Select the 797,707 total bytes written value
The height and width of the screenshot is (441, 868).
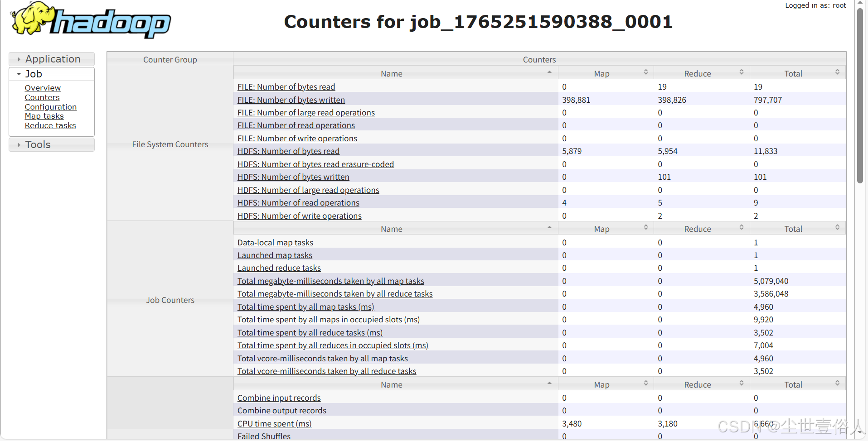(768, 100)
